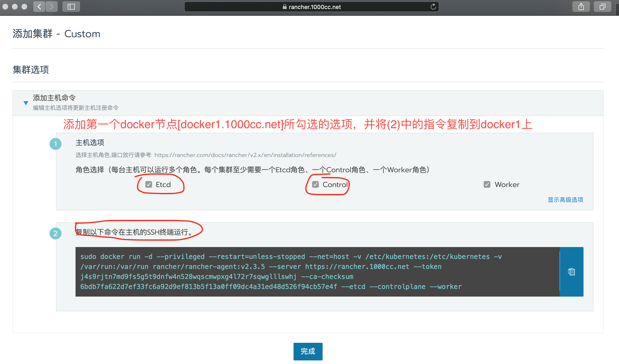This screenshot has width=619, height=364.
Task: Click the 添加主机命令 header title
Action: pyautogui.click(x=54, y=98)
